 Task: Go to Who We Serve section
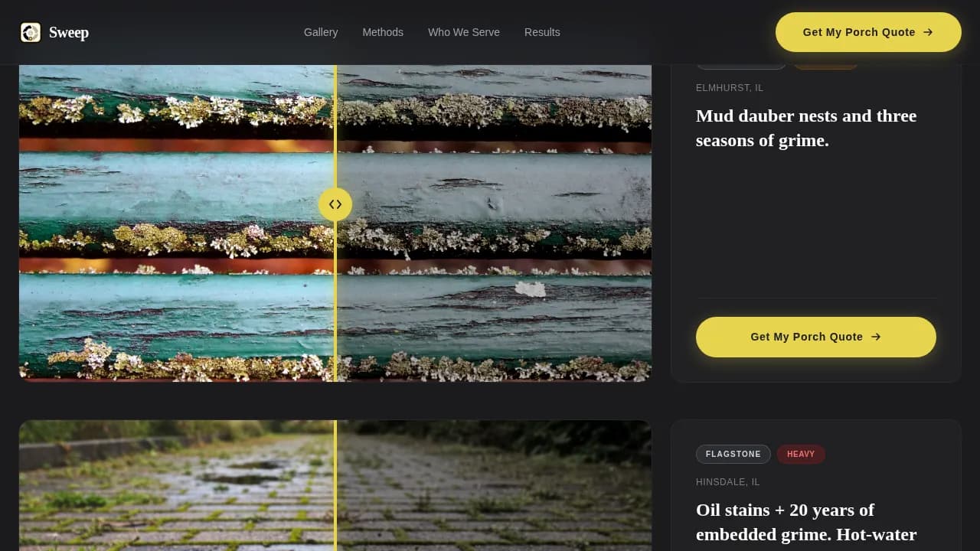464,32
